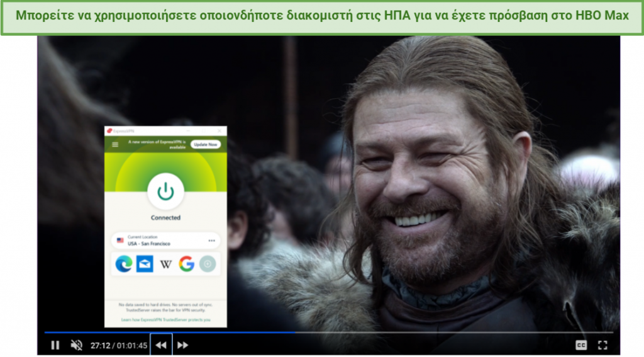Follow the TrustedServer learn more link

pyautogui.click(x=165, y=320)
